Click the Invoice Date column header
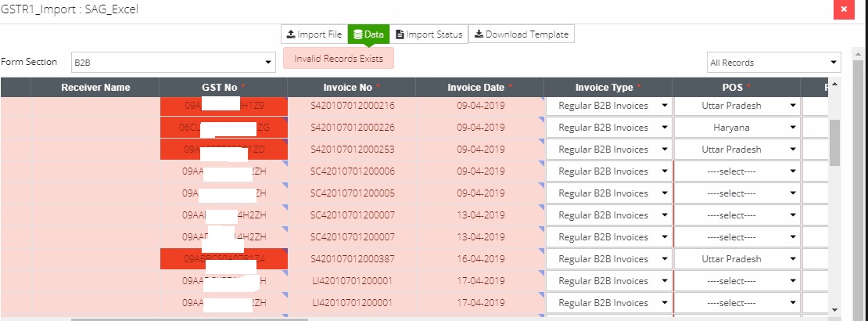This screenshot has width=868, height=321. point(479,88)
